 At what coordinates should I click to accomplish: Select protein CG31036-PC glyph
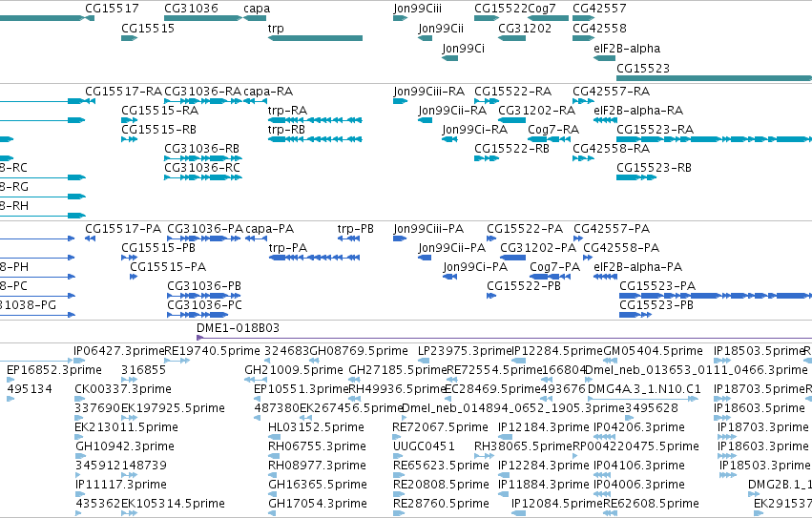[198, 315]
